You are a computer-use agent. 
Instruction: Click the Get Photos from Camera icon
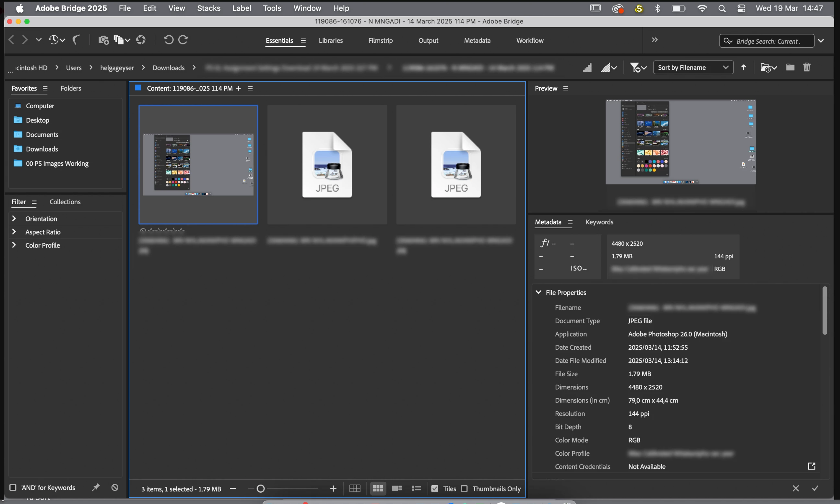click(x=103, y=40)
